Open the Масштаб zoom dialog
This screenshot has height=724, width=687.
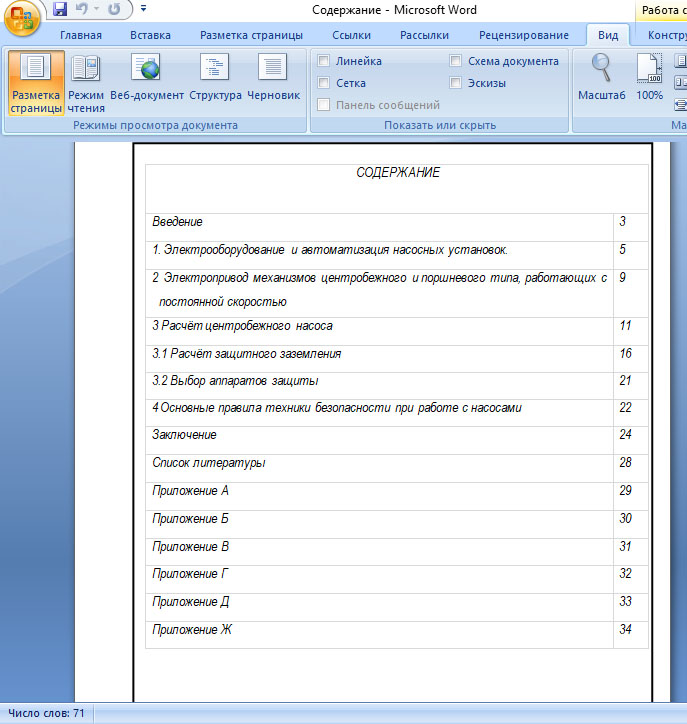tap(601, 80)
